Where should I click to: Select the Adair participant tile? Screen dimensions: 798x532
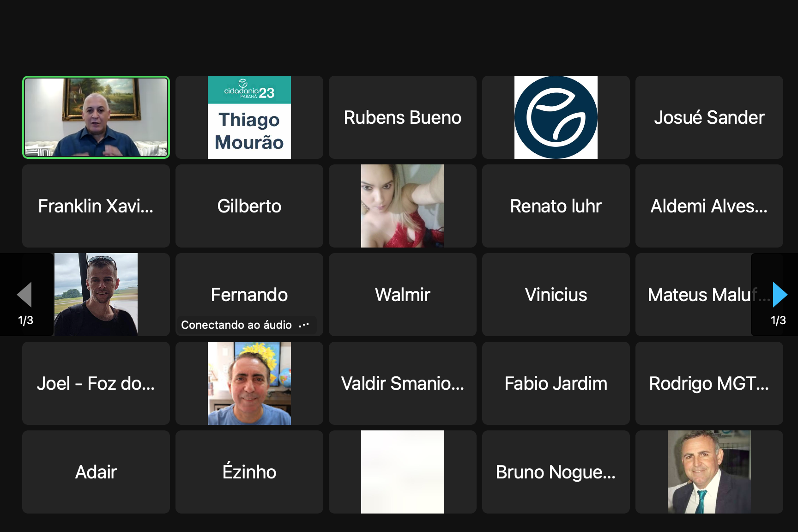pos(96,472)
